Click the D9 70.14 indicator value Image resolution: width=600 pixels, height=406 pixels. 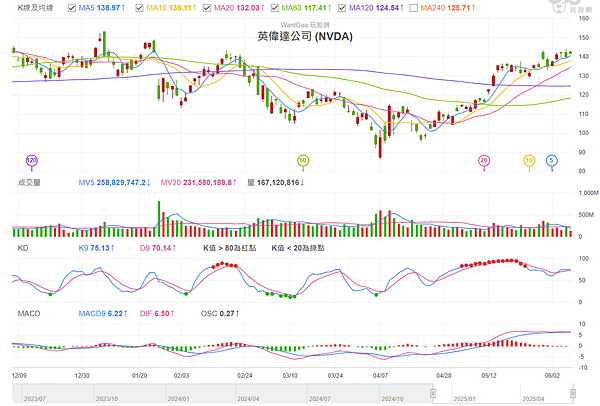point(158,248)
